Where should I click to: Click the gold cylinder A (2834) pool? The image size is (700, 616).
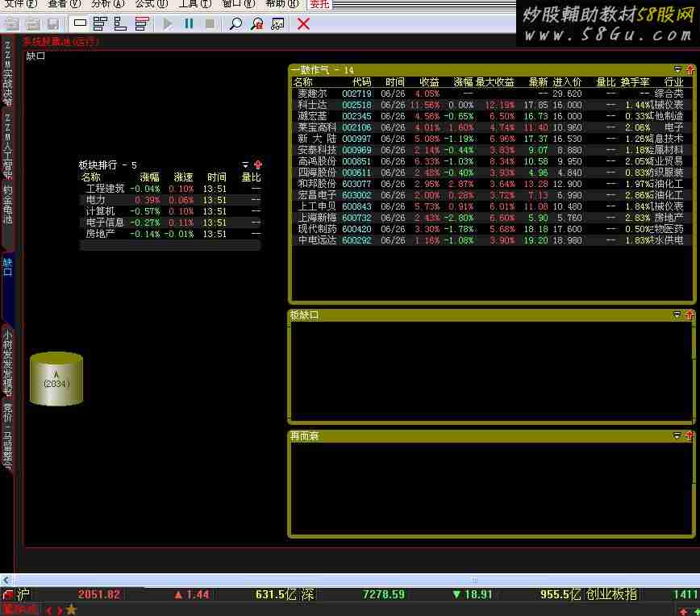[56, 379]
